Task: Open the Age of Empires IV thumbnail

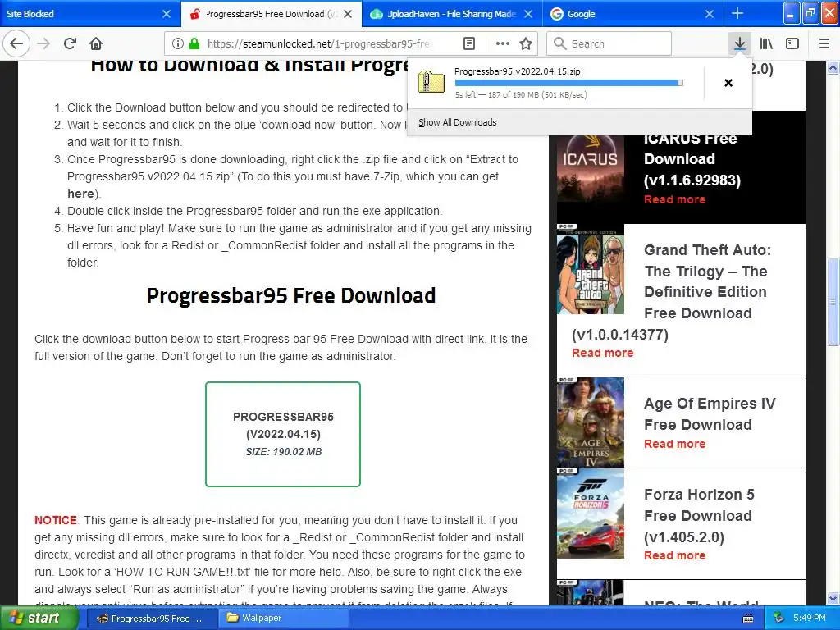Action: [591, 422]
